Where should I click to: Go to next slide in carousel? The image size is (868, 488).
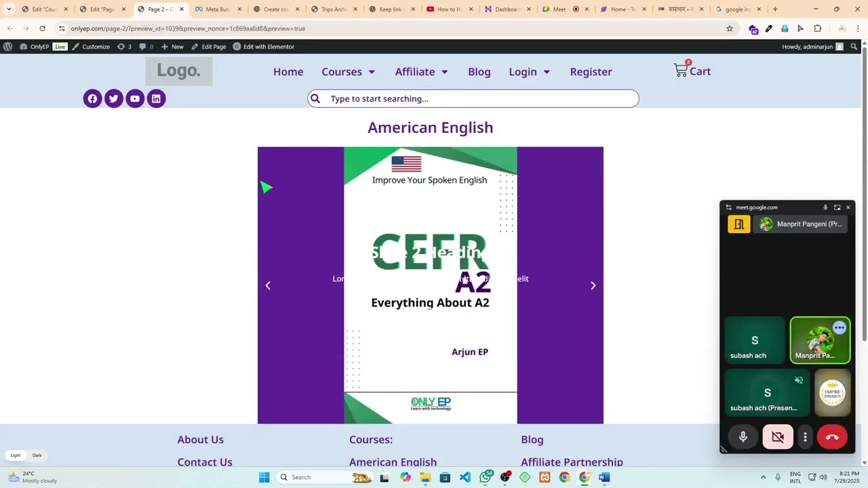pos(593,285)
